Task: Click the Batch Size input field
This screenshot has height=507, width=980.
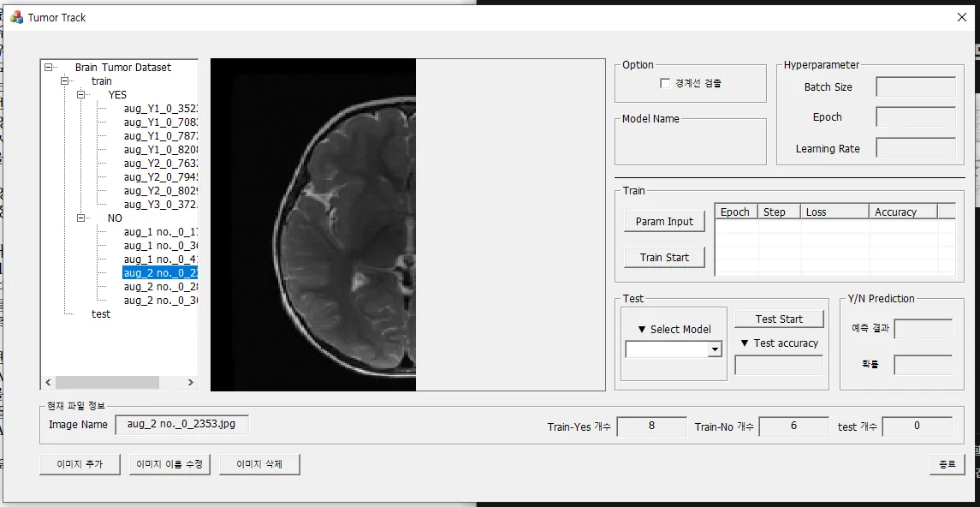Action: tap(916, 86)
